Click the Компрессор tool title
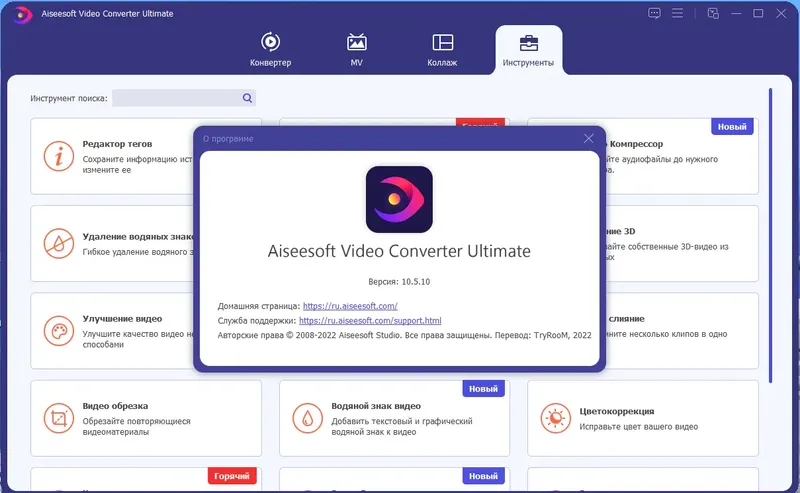Viewport: 800px width, 493px height. click(636, 144)
